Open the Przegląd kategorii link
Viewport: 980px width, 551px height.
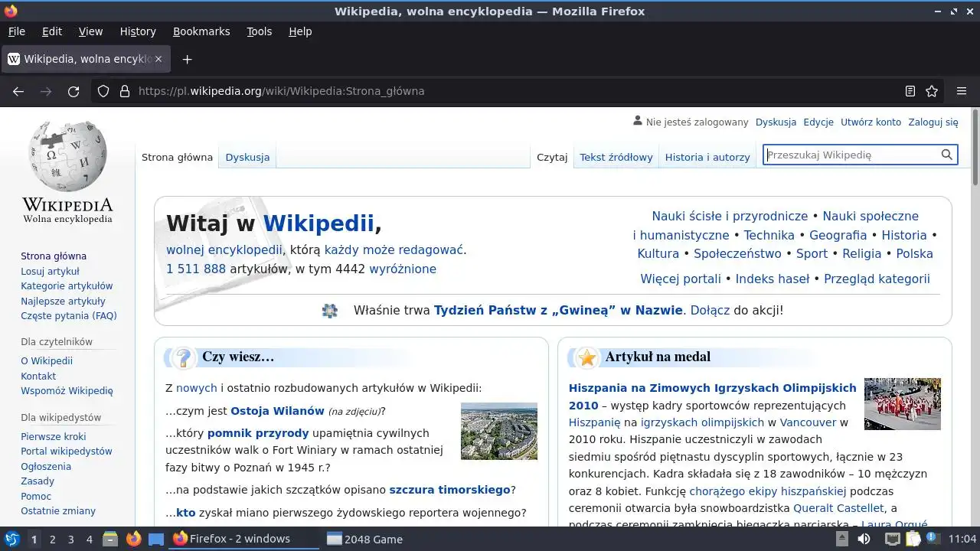point(877,279)
